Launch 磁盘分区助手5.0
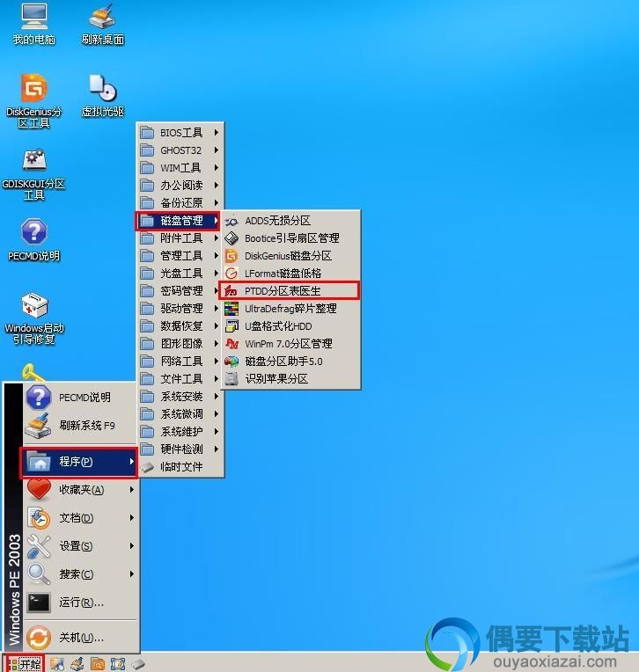 click(x=290, y=361)
